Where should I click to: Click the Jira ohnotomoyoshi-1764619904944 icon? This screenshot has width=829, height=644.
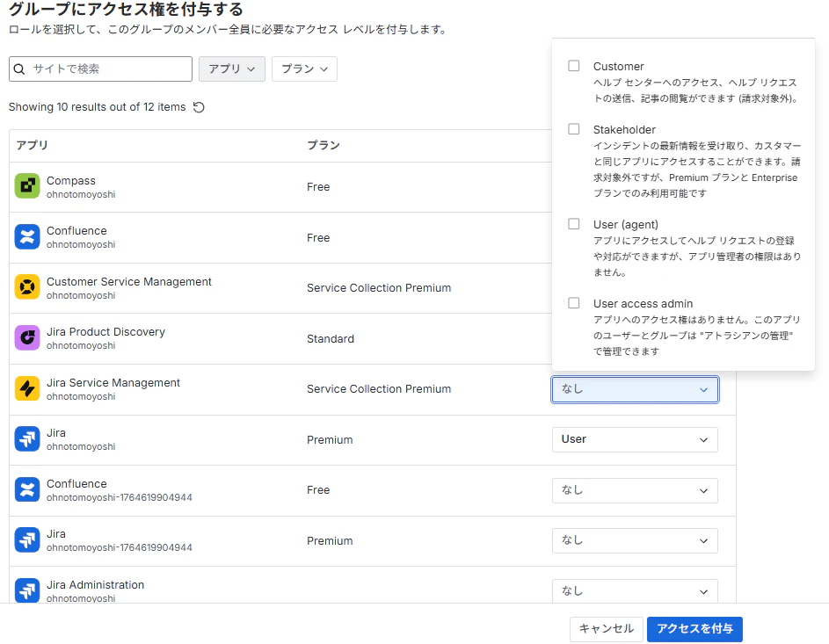(x=27, y=540)
